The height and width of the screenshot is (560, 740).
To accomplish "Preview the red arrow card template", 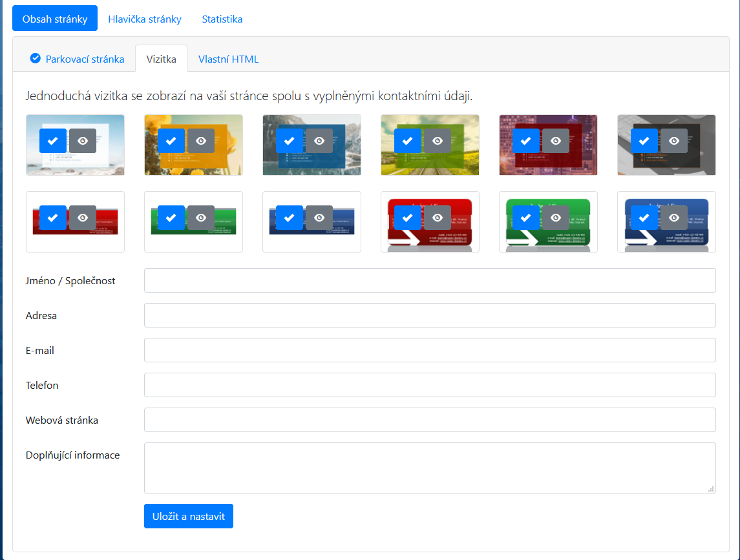I will (x=438, y=218).
